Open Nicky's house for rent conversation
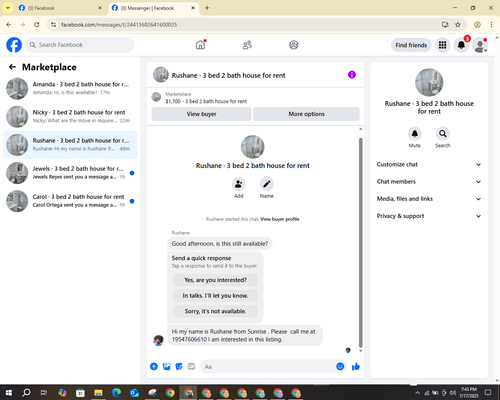 pos(70,117)
